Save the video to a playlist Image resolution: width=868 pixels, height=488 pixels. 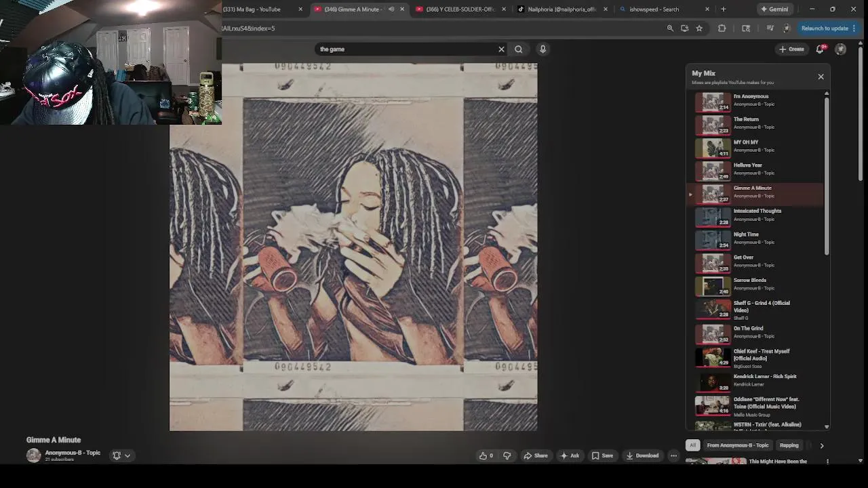(602, 455)
